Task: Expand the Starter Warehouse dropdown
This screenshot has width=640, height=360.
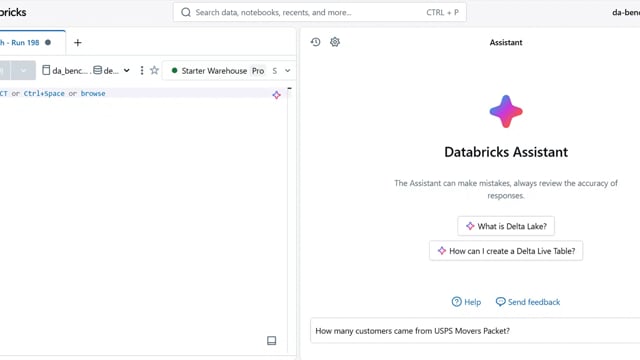Action: [x=287, y=71]
